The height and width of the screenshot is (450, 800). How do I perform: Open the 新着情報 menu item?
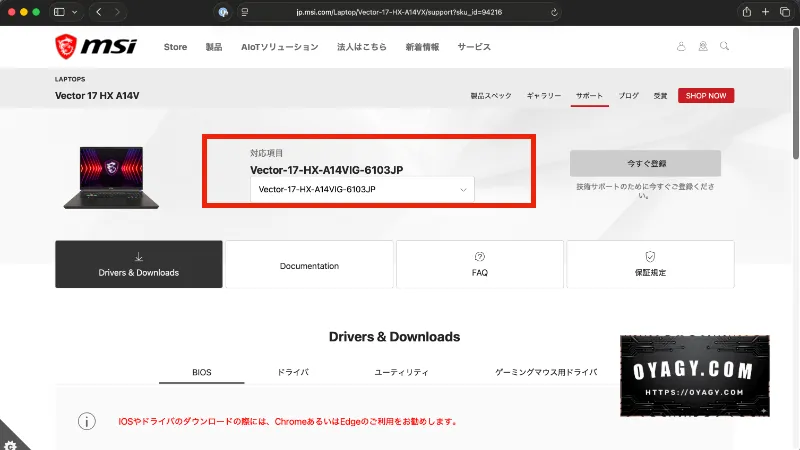click(422, 47)
